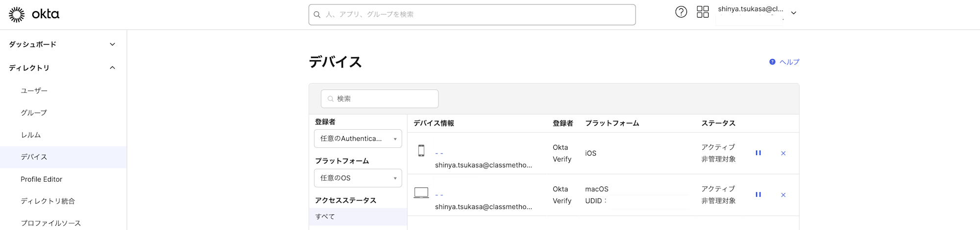Delete the iOS device with the X icon
The width and height of the screenshot is (980, 230).
(x=783, y=153)
